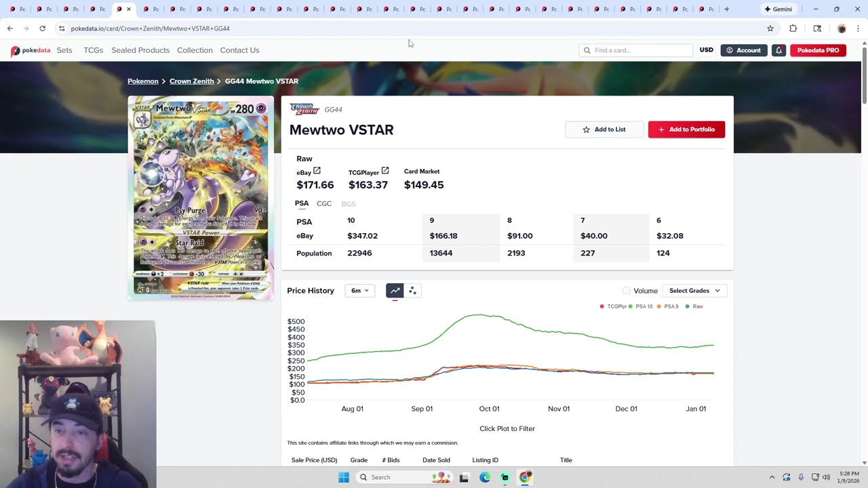Click the Mewtwo VSTAR card image

[201, 198]
